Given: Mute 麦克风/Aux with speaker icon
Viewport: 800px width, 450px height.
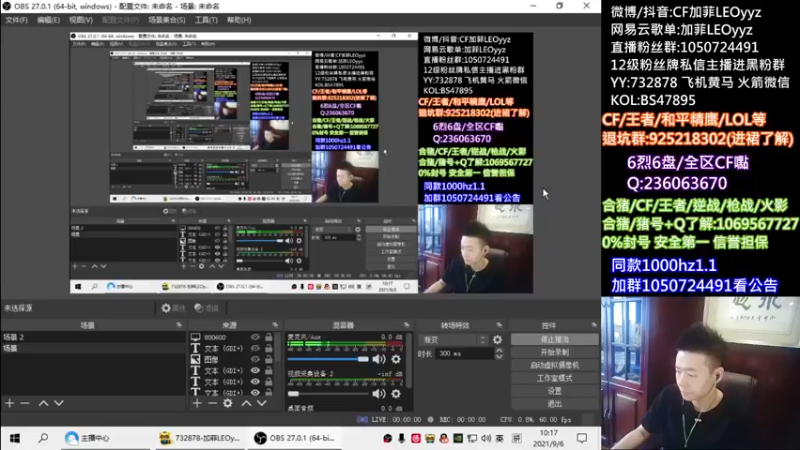Looking at the screenshot, I should coord(379,359).
